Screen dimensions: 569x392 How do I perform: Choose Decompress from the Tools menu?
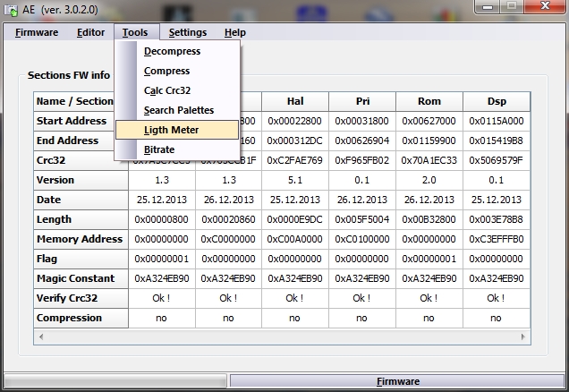172,52
